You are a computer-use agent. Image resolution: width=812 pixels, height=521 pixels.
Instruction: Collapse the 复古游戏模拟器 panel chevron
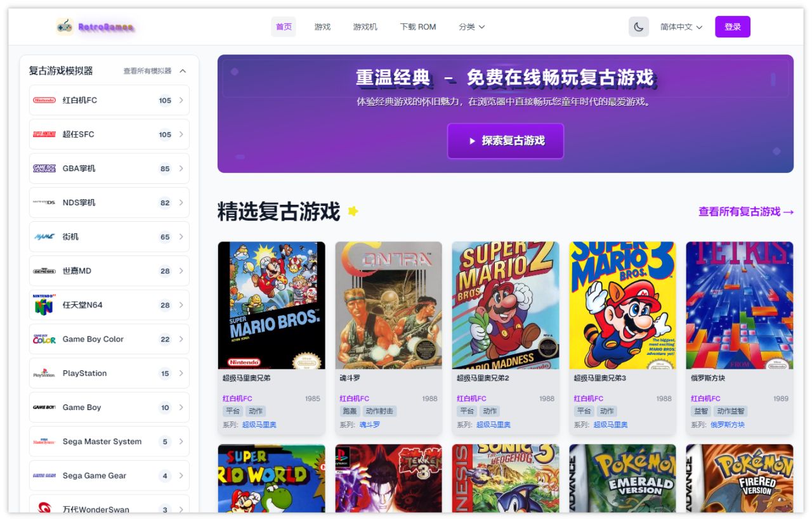point(183,71)
